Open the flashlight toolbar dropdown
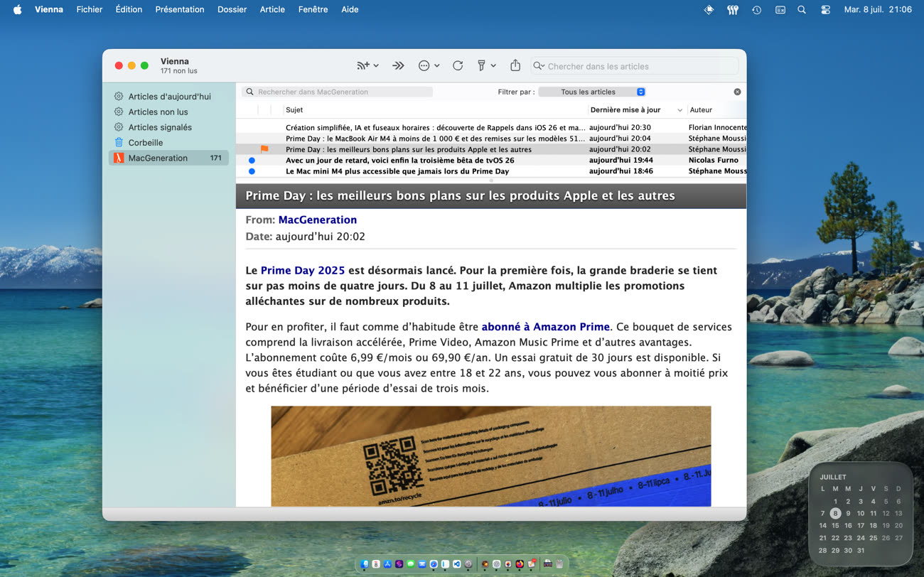 click(x=486, y=65)
